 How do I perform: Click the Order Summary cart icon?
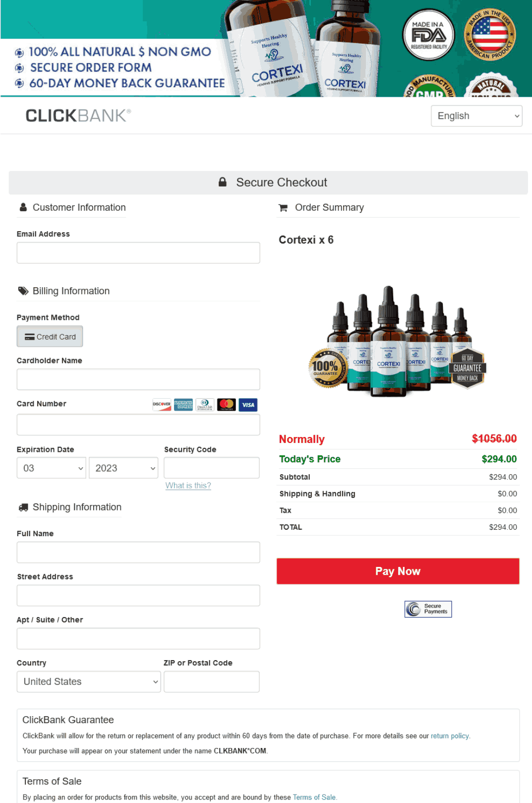(x=283, y=207)
